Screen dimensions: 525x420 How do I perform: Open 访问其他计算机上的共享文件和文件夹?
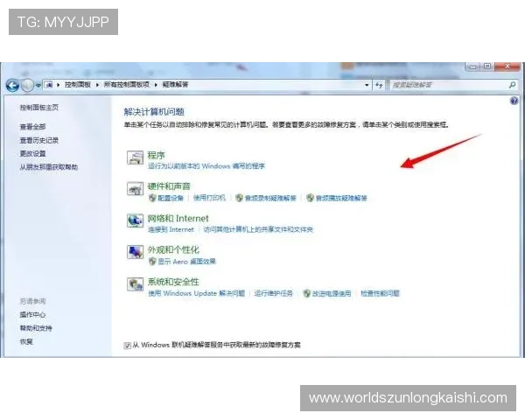click(x=258, y=229)
